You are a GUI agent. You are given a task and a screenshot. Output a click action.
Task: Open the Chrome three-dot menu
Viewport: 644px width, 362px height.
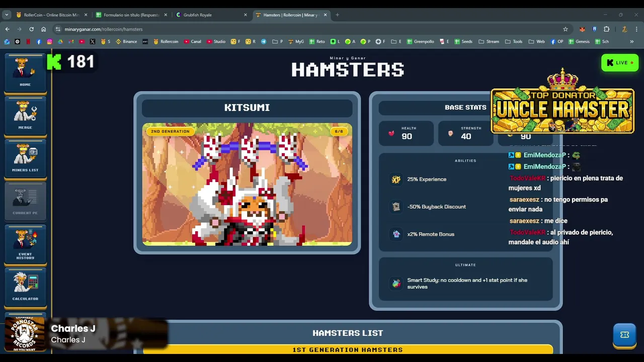(x=636, y=29)
